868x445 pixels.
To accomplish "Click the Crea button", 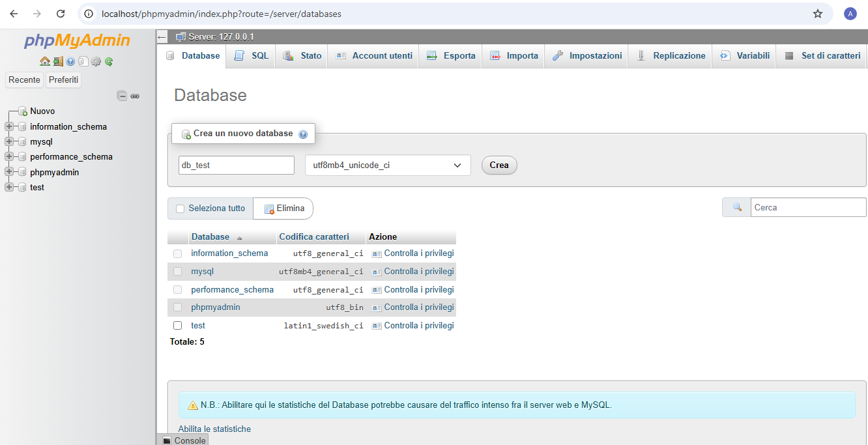I will (499, 165).
